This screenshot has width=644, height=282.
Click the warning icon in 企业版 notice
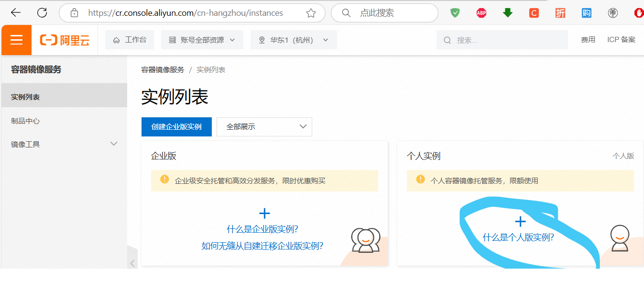click(x=164, y=180)
